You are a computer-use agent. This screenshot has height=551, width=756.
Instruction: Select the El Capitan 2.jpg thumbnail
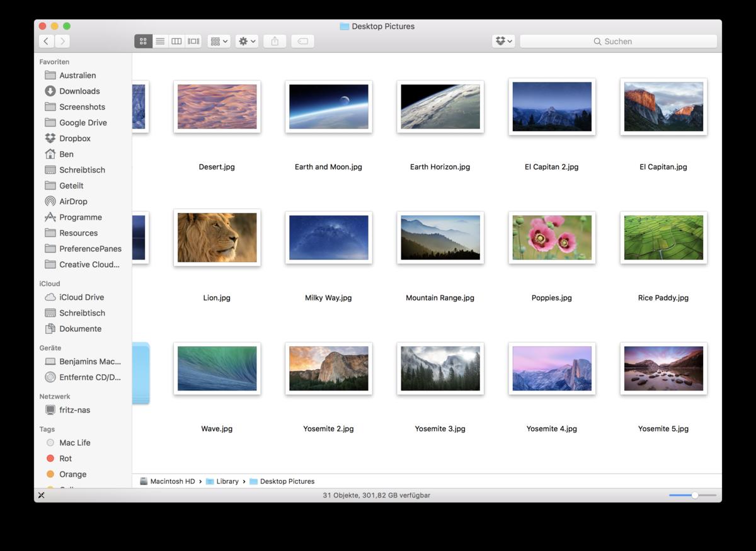552,106
